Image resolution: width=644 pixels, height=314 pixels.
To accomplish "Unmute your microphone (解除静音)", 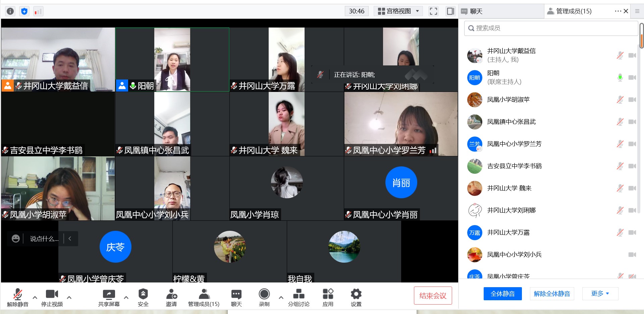I will click(x=17, y=297).
